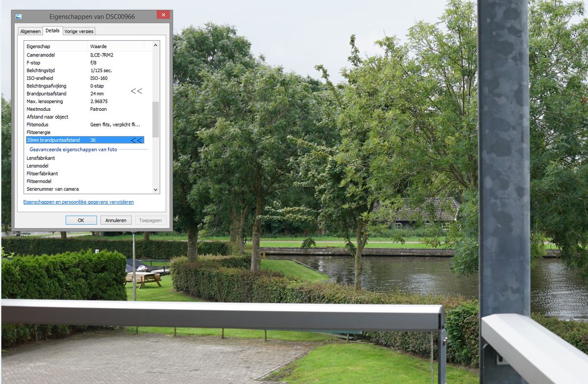Viewport: 588px width, 384px height.
Task: Select the Flitsmodus property row
Action: (x=84, y=125)
